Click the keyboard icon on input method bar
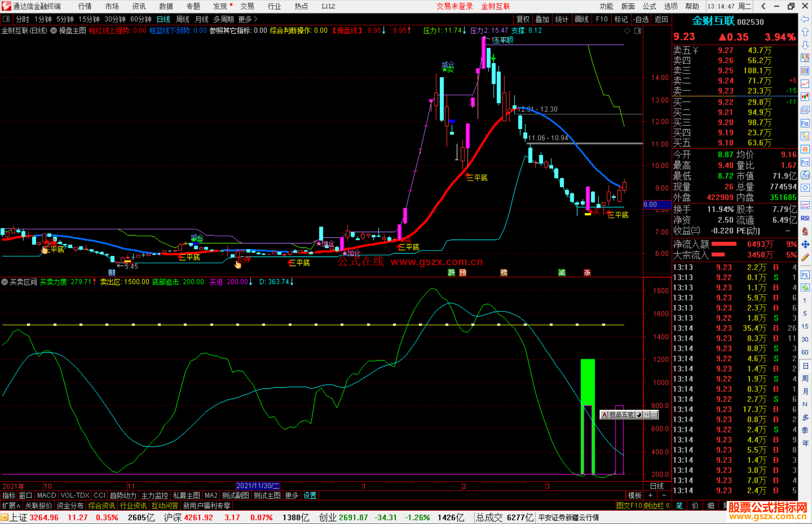This screenshot has width=812, height=524. pos(654,415)
